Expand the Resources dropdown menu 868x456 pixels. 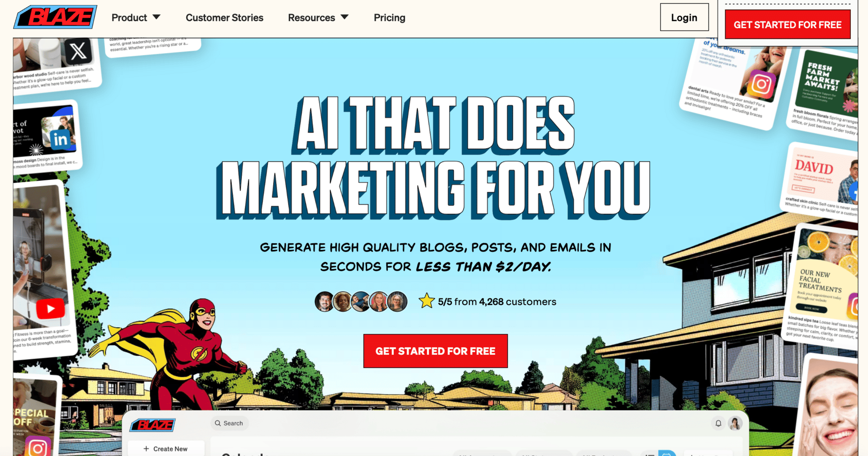[318, 18]
